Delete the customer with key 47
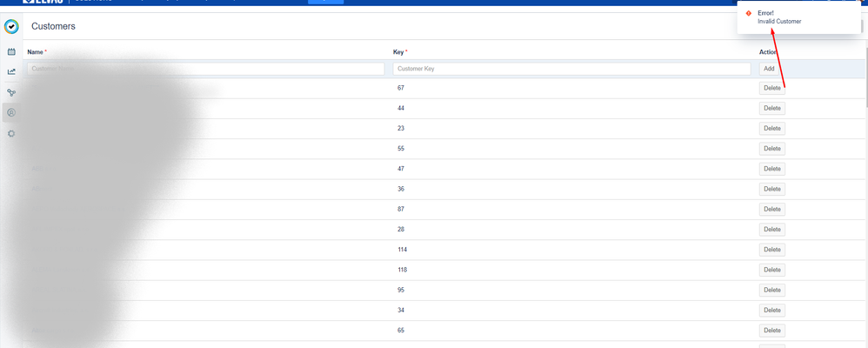868x348 pixels. (771, 169)
